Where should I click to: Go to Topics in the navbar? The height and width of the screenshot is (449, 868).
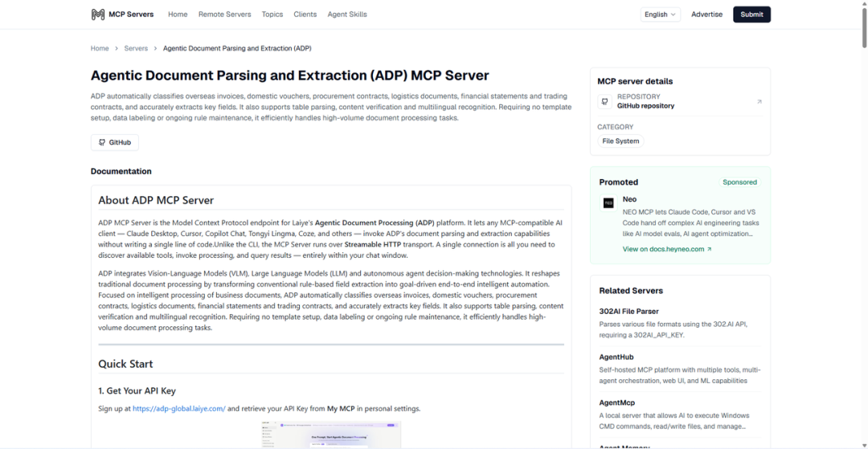[272, 14]
